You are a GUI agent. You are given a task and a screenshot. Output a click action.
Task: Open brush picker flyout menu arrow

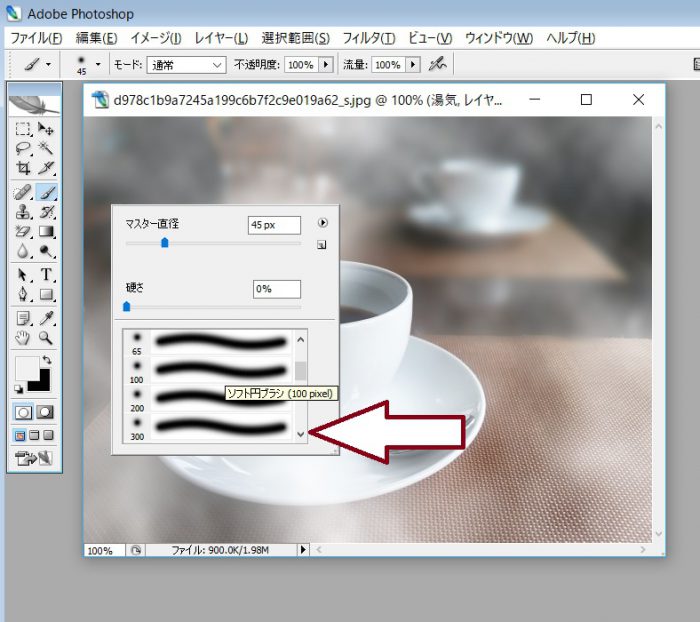click(x=322, y=222)
